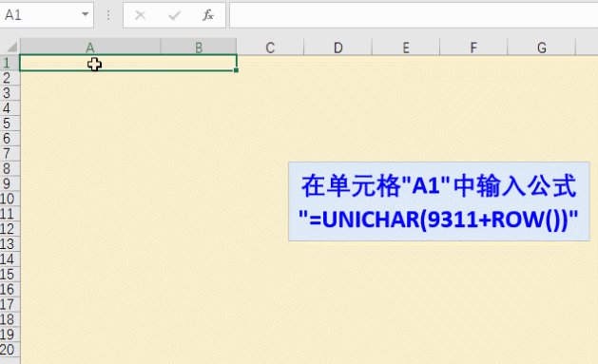
Task: Select row 13 header
Action: (10, 244)
